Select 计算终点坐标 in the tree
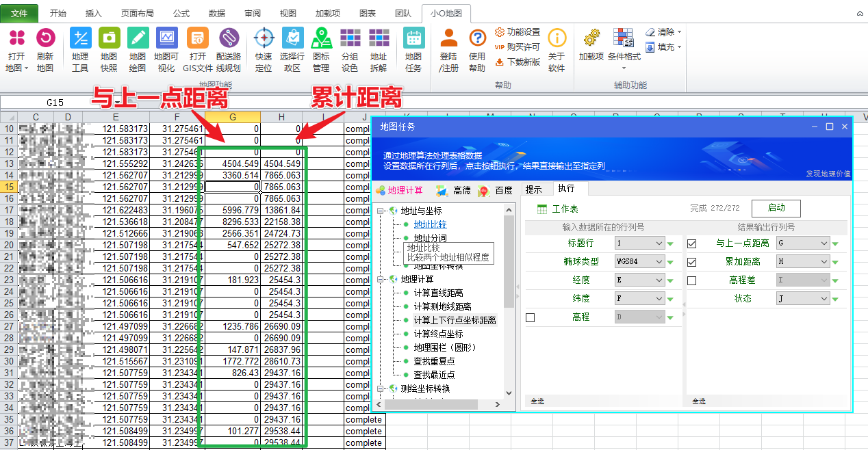This screenshot has width=868, height=450. tap(438, 334)
